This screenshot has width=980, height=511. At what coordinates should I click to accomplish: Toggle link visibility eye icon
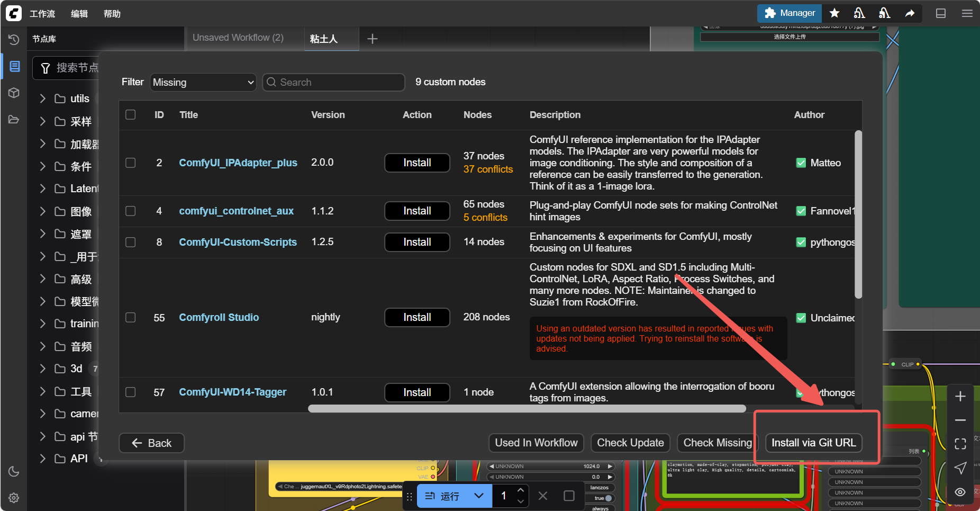click(960, 492)
